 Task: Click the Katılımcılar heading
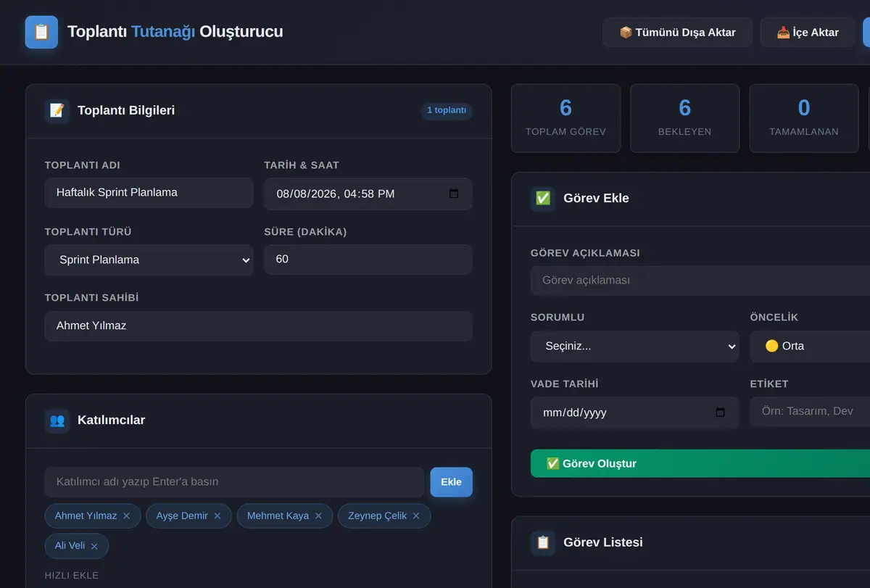click(x=111, y=421)
